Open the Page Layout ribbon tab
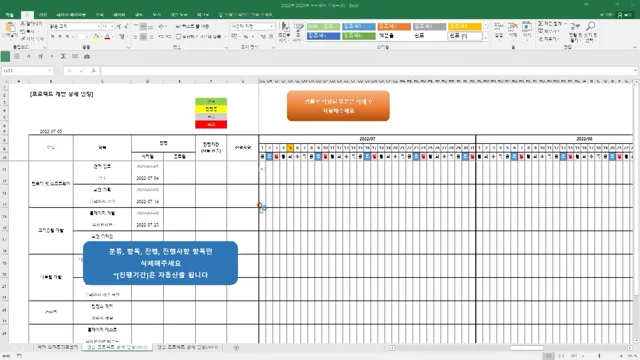 [71, 15]
